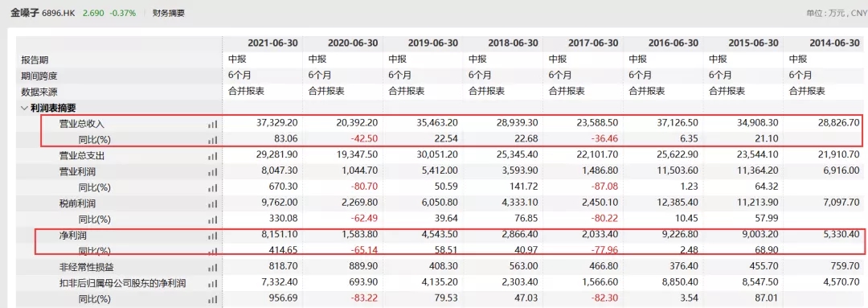Open chart icon for 营业总收入 row
Screen dimensions: 868x308
213,125
